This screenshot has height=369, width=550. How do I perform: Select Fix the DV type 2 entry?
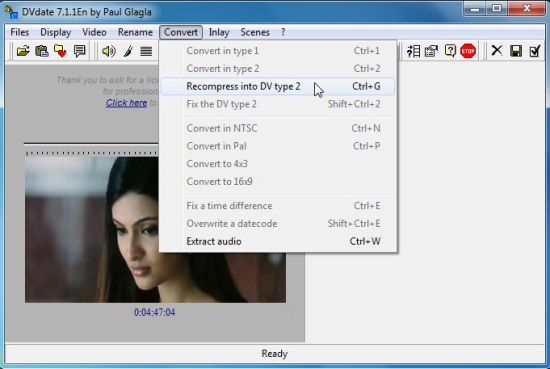278,104
